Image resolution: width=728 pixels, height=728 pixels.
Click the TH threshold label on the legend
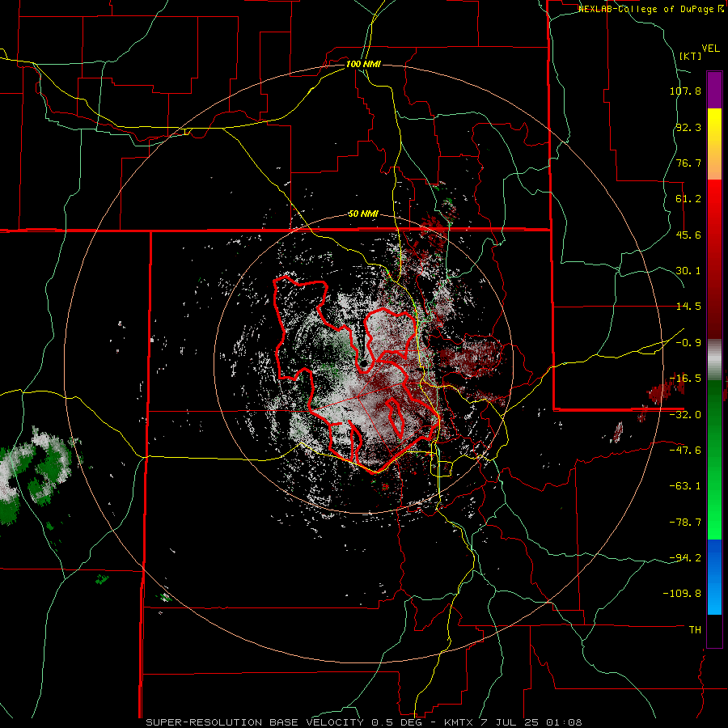[x=695, y=629]
